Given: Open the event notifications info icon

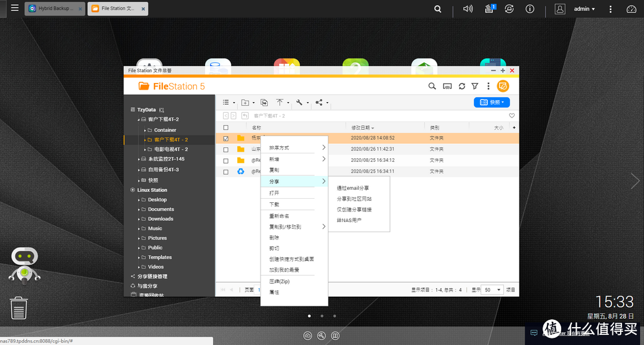Looking at the screenshot, I should point(530,8).
